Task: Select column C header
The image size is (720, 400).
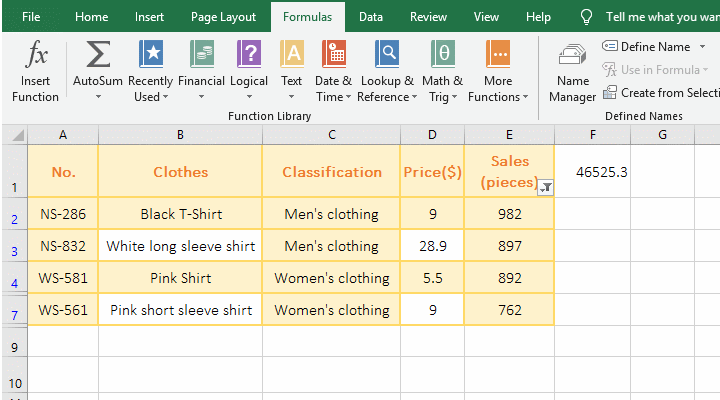Action: pyautogui.click(x=332, y=135)
